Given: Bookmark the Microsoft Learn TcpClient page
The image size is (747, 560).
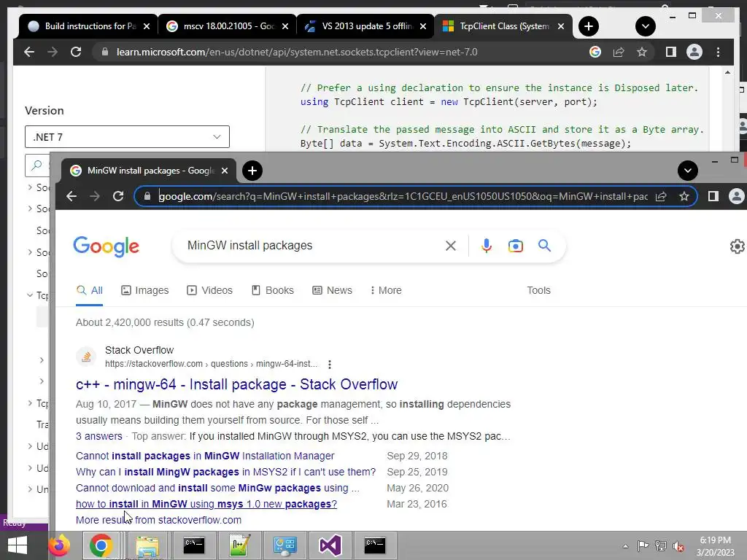Looking at the screenshot, I should click(x=642, y=52).
